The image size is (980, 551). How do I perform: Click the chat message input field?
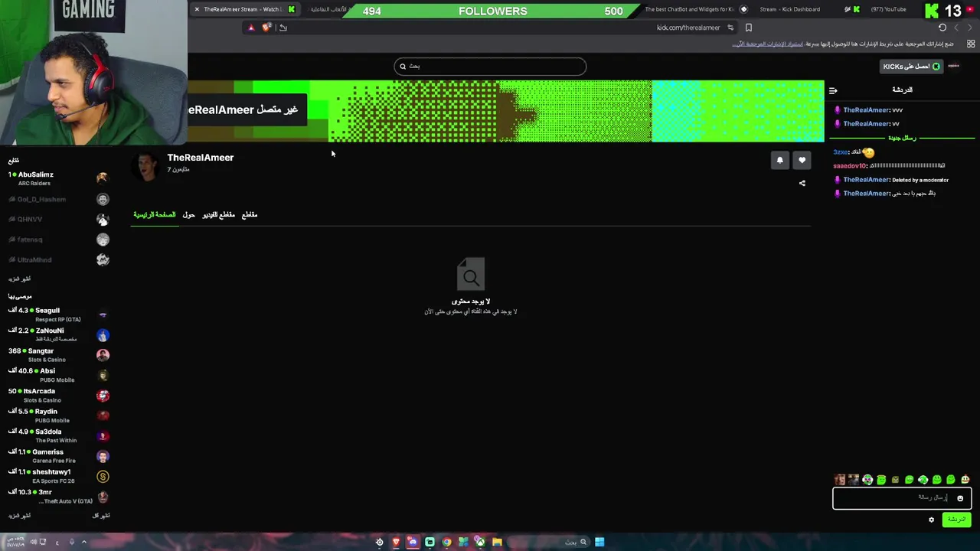(902, 498)
